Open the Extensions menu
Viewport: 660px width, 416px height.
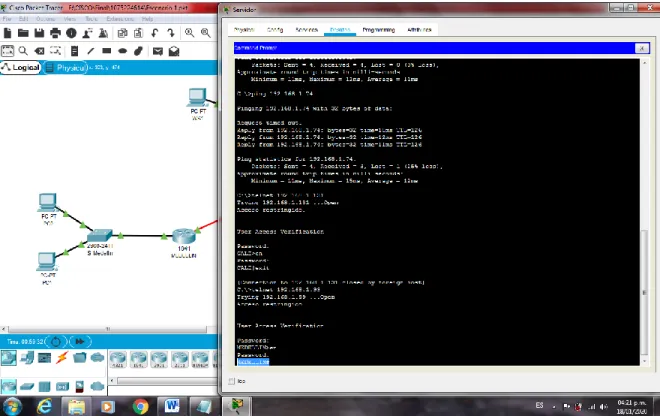point(120,19)
